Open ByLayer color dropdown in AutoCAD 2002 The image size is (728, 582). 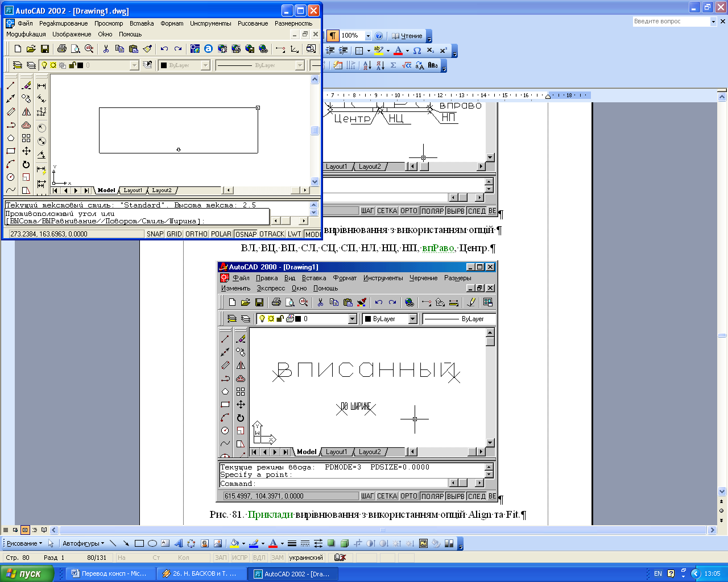click(x=205, y=65)
